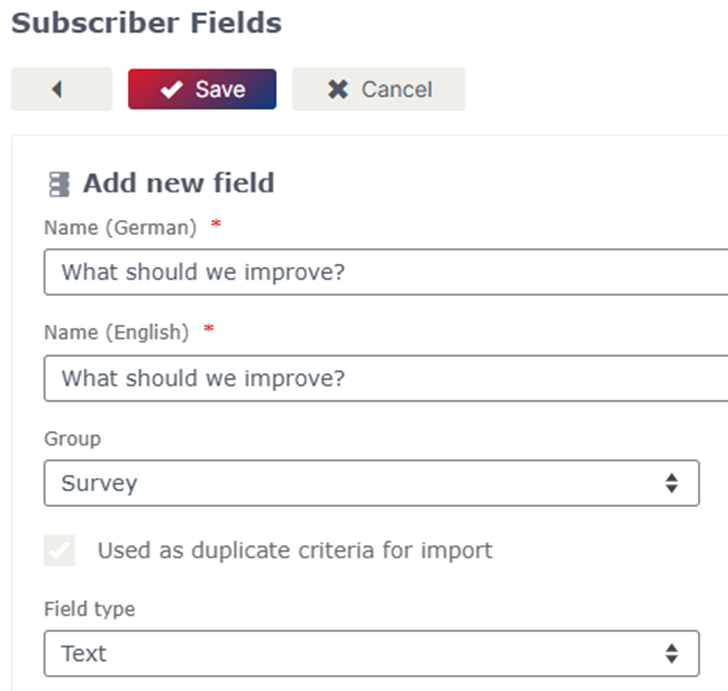728x691 pixels.
Task: Click the up-down arrows of Field type selector
Action: (671, 653)
